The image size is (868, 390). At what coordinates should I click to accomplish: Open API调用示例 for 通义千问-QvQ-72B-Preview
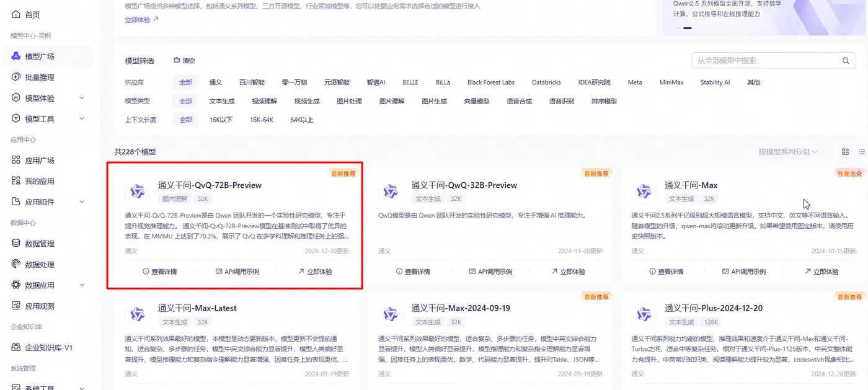click(237, 272)
